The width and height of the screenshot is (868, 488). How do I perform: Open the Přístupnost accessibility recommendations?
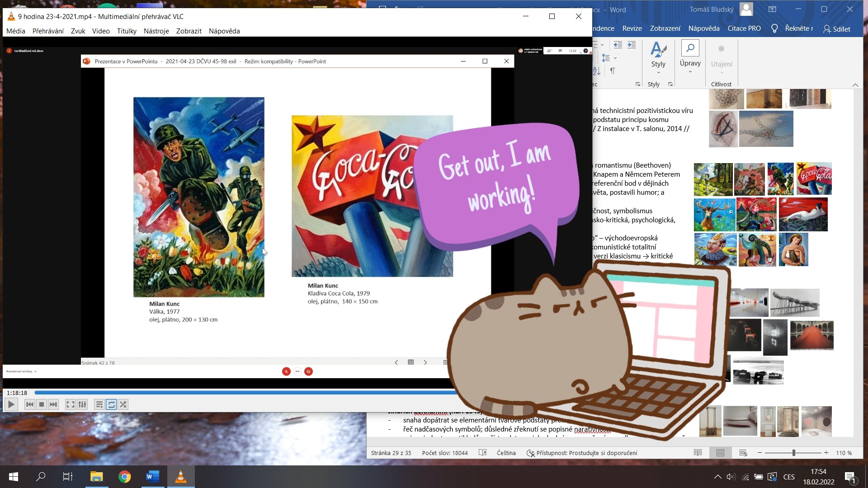[582, 453]
